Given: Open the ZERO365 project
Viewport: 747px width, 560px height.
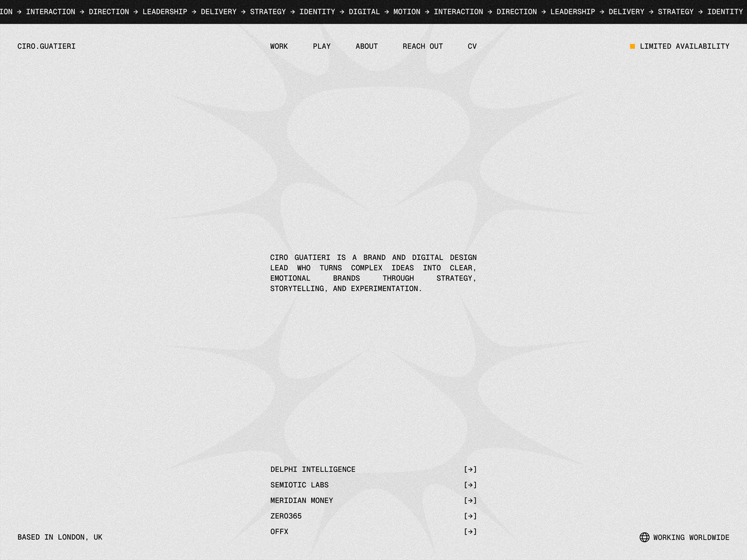Looking at the screenshot, I should (x=286, y=516).
